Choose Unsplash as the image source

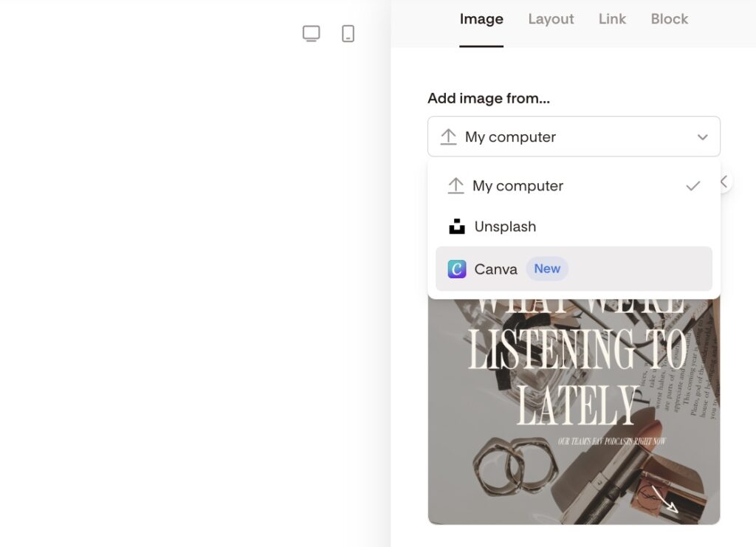pos(506,227)
